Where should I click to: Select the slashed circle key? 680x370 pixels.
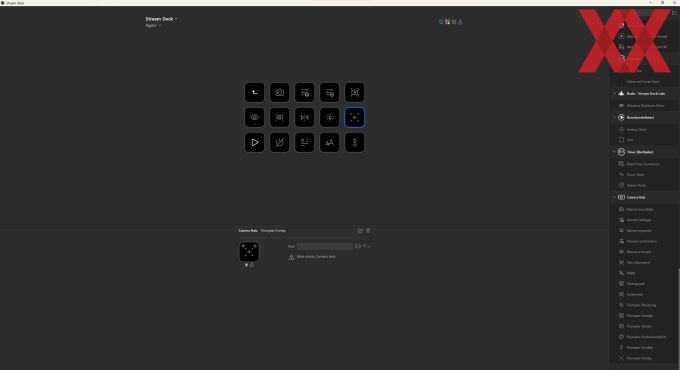point(280,142)
